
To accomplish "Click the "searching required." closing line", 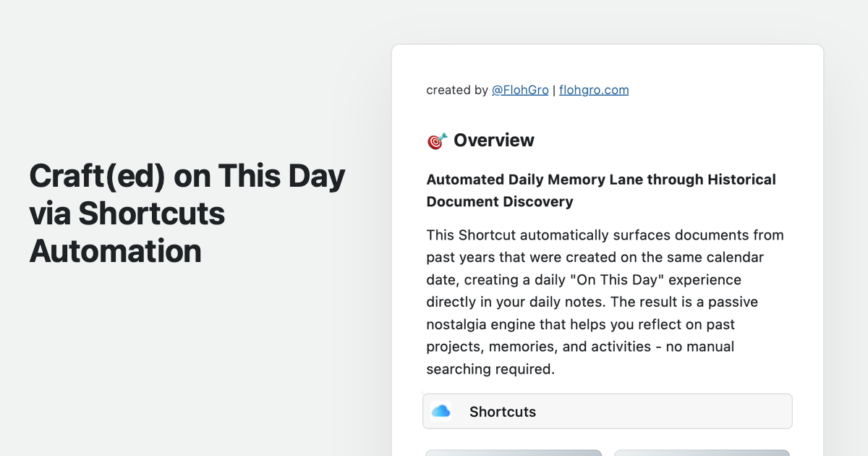I will pos(490,369).
